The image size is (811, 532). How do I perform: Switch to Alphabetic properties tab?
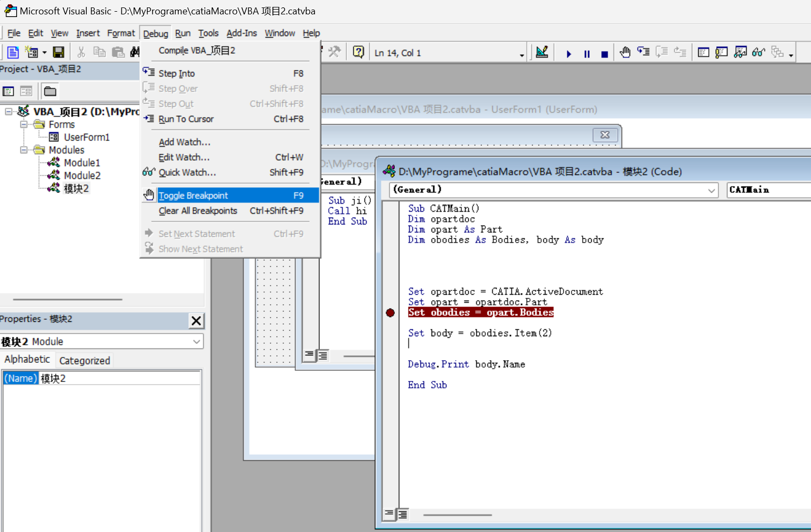(x=27, y=360)
